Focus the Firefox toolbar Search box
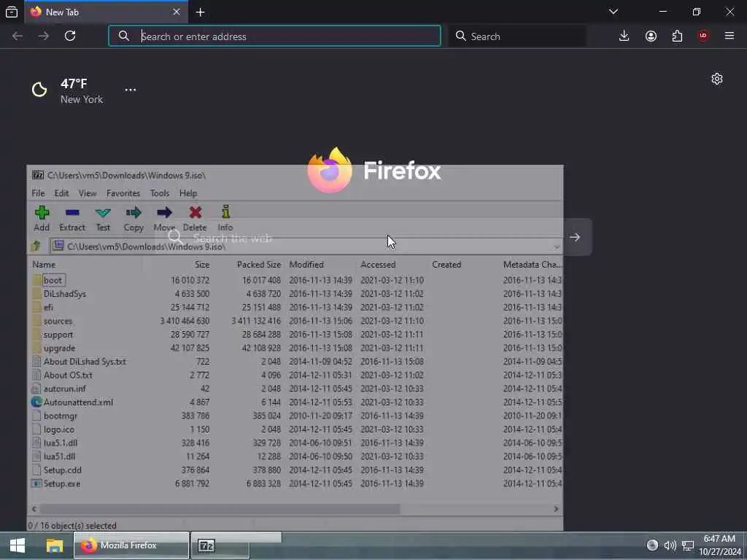Viewport: 747px width, 560px height. [x=517, y=36]
